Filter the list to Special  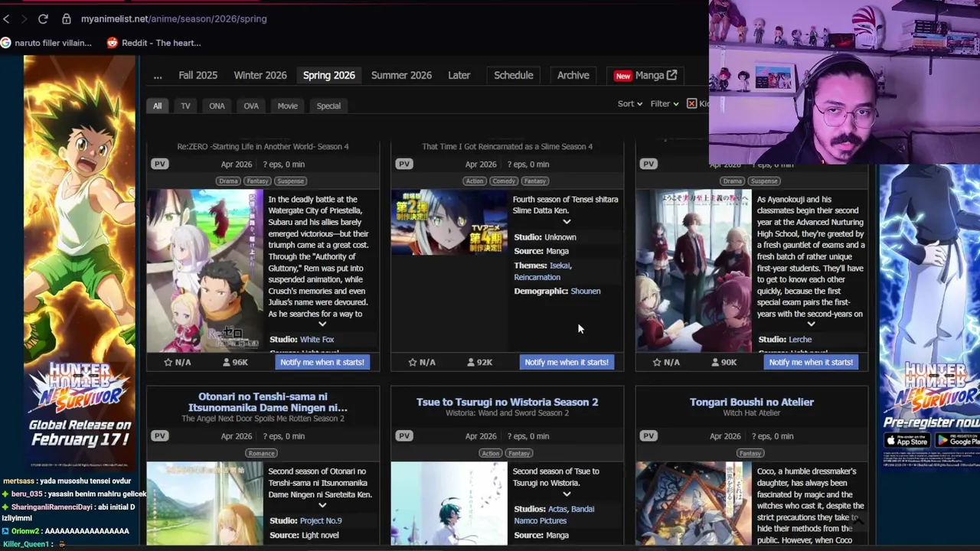(328, 106)
